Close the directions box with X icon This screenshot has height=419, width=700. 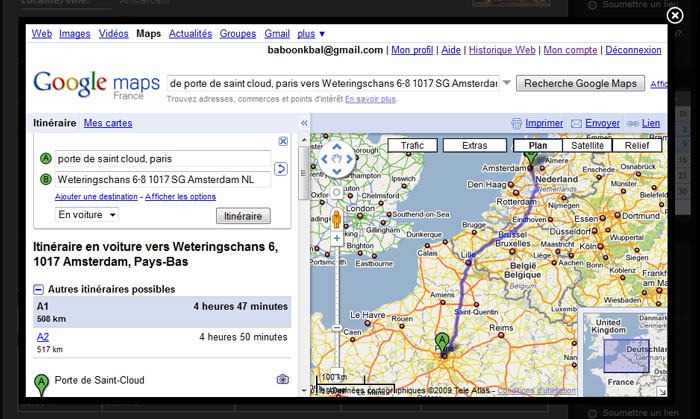click(x=283, y=141)
